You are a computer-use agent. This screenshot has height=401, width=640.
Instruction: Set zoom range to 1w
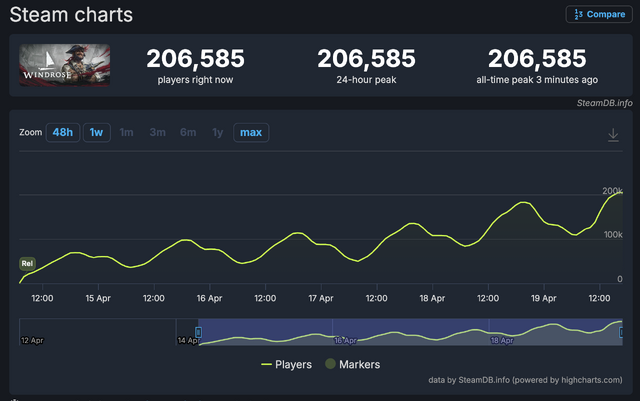(96, 133)
